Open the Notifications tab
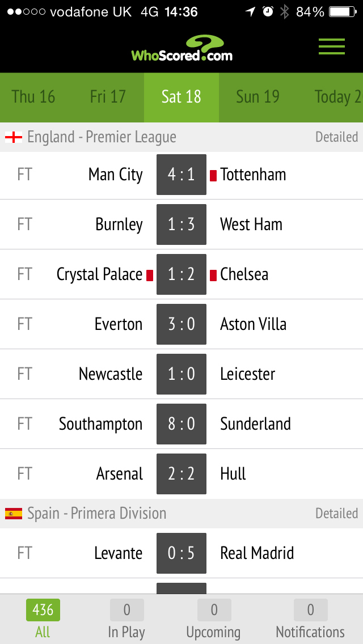This screenshot has height=644, width=363. [310, 619]
